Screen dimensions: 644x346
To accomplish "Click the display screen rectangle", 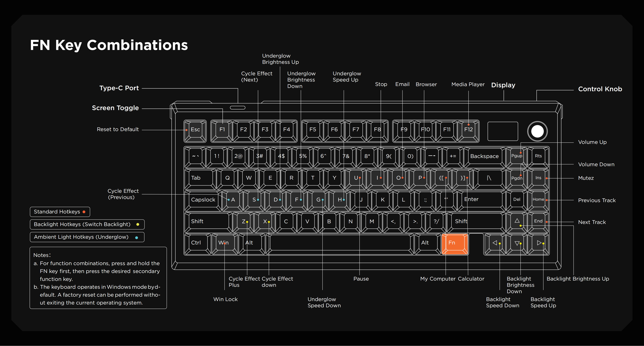I will pos(502,131).
